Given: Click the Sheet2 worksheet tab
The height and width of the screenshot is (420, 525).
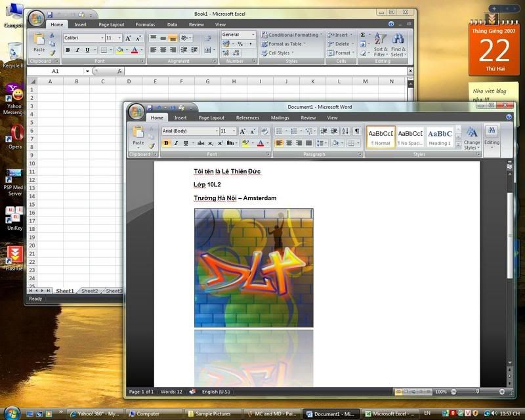Looking at the screenshot, I should coord(89,291).
